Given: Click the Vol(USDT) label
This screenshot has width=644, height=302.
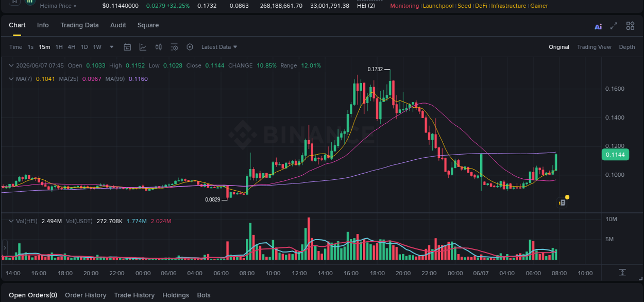Looking at the screenshot, I should click(79, 221).
